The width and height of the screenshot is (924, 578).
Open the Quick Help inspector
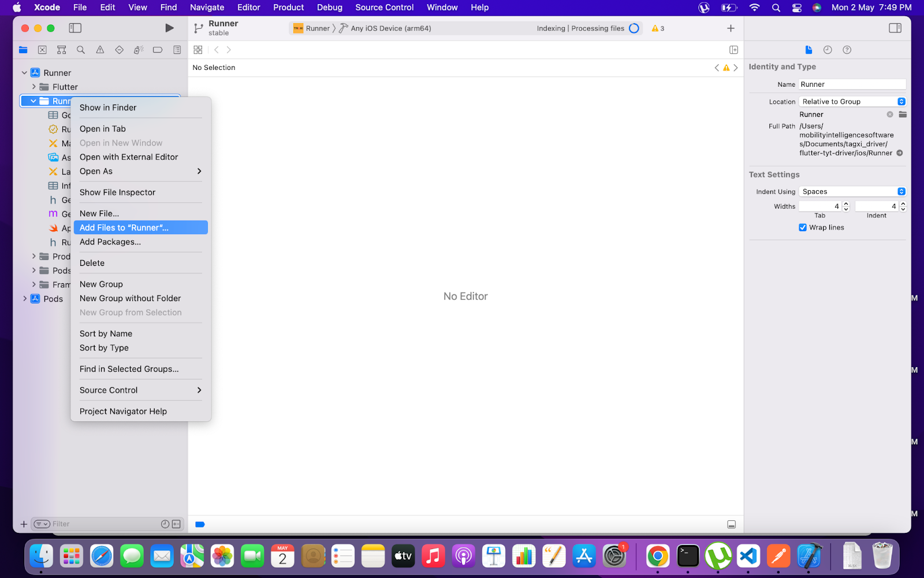point(847,50)
